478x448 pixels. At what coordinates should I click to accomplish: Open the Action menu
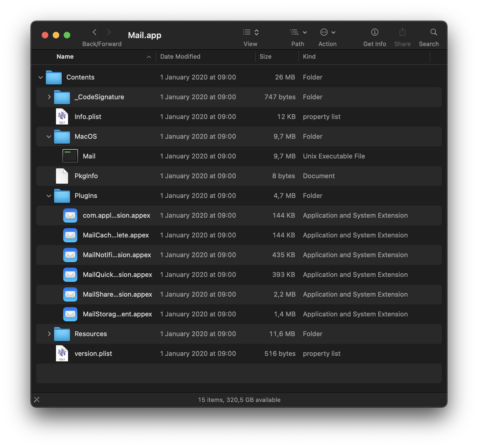[x=328, y=32]
